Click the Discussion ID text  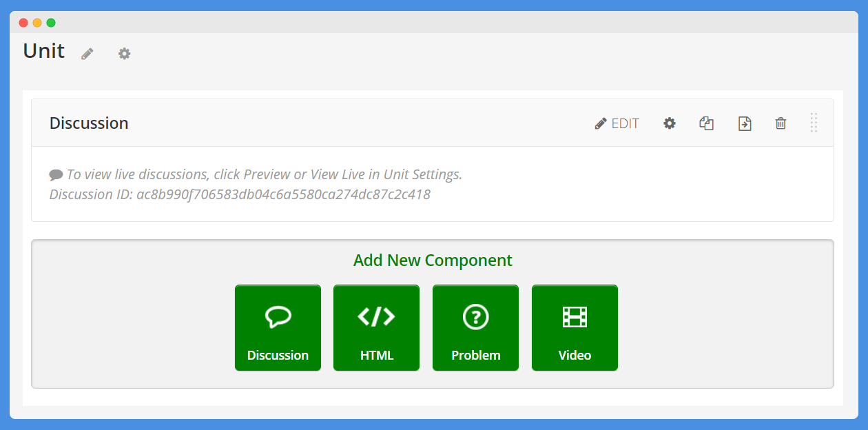pos(240,194)
